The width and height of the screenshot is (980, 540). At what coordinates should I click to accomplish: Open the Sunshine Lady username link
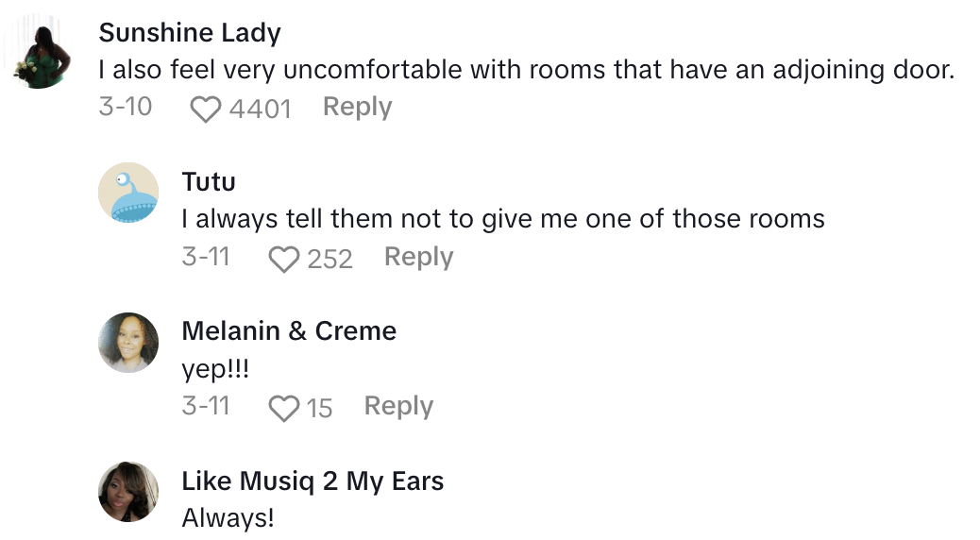(x=190, y=33)
